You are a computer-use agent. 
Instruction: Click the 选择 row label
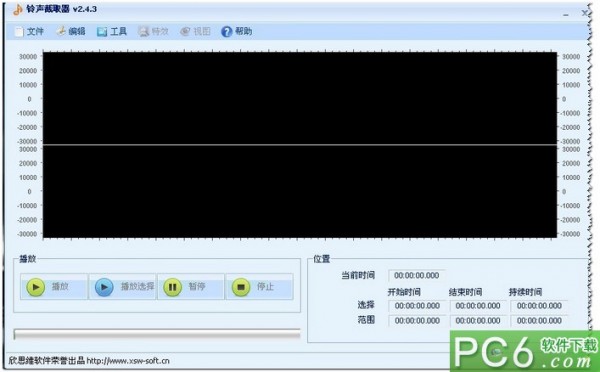coord(366,305)
